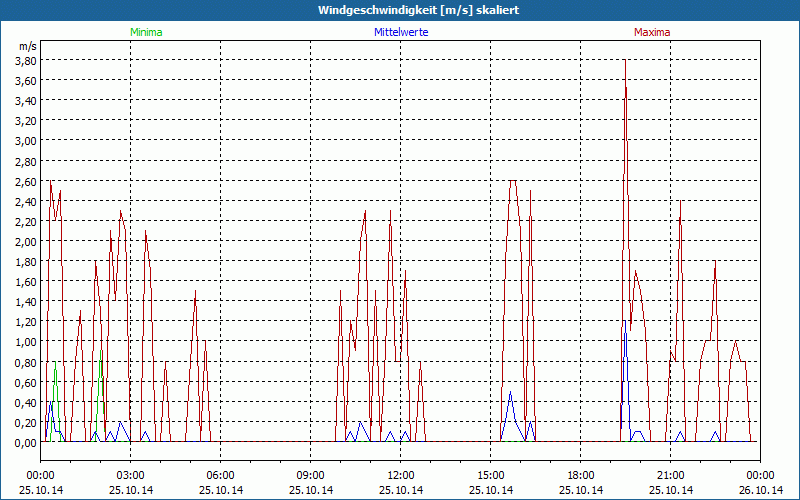The width and height of the screenshot is (800, 500).
Task: Click the 3,80 y-axis value
Action: click(x=26, y=60)
